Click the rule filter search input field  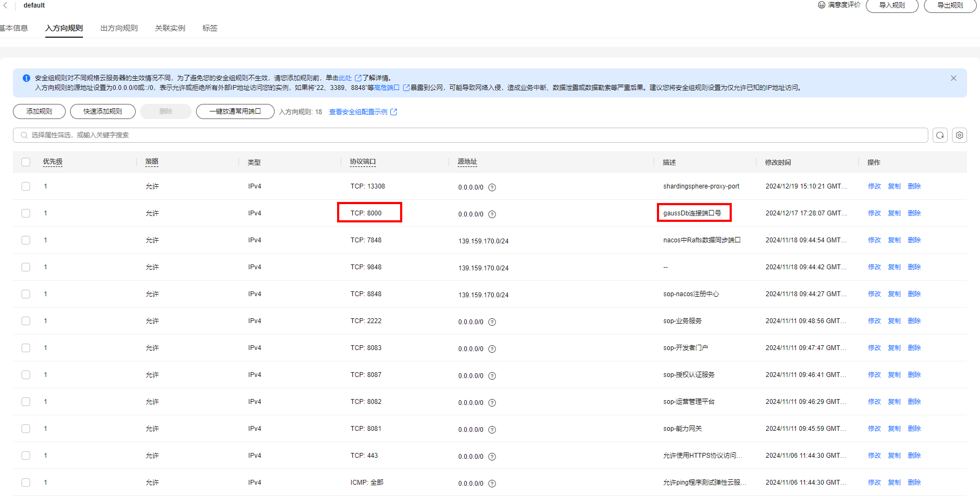point(471,135)
